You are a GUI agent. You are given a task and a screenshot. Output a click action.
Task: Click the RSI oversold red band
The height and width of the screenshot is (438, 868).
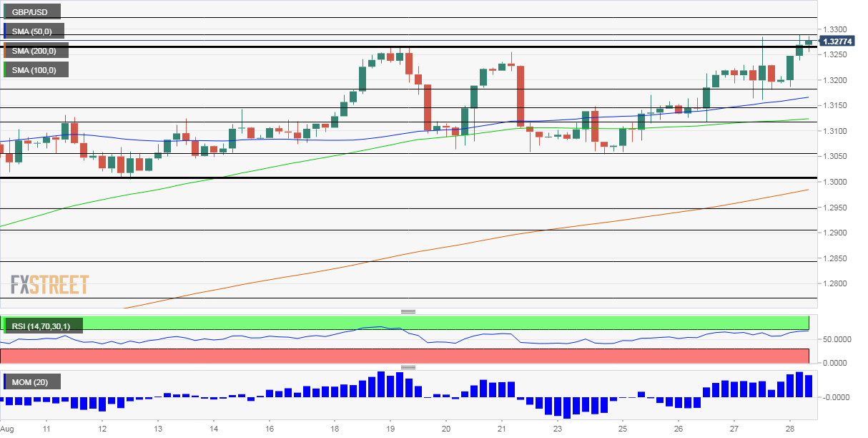[x=405, y=356]
